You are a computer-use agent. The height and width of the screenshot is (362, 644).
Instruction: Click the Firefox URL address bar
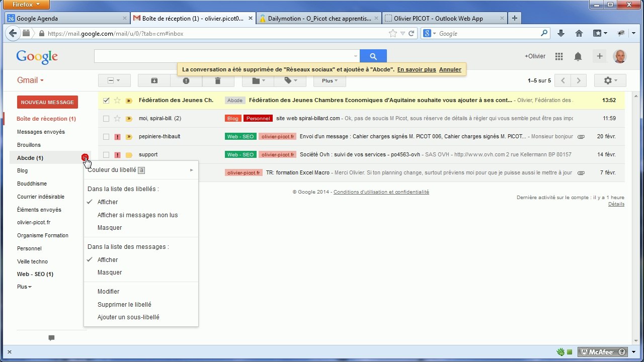click(216, 34)
